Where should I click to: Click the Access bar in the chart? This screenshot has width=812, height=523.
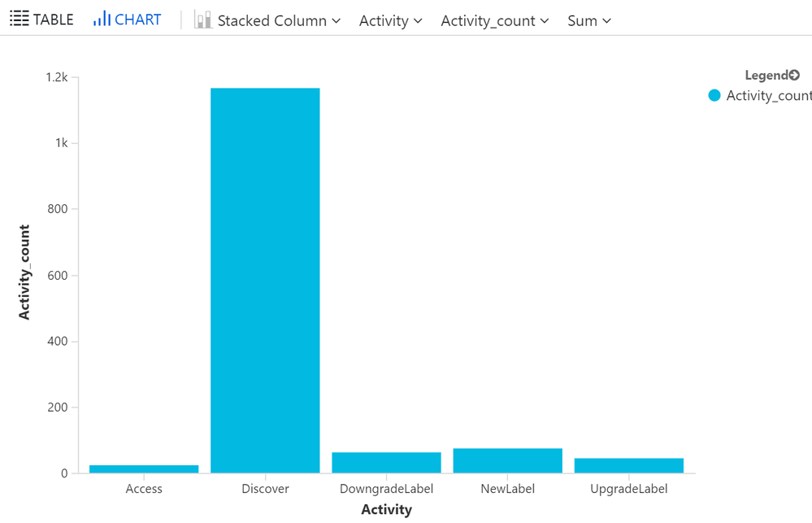tap(144, 469)
